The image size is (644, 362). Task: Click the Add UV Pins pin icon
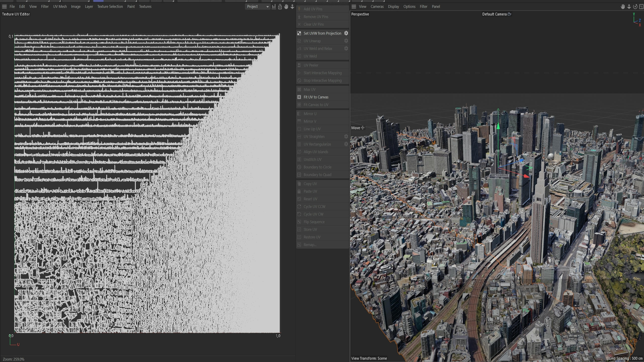299,9
